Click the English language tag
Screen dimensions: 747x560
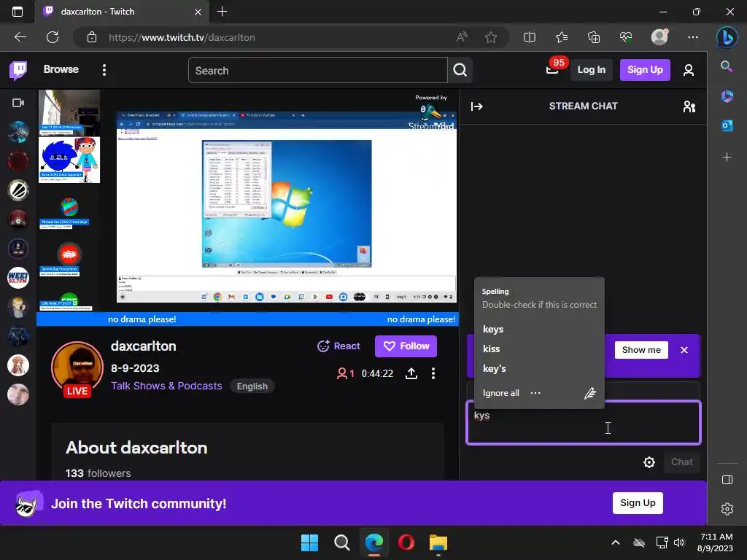(x=252, y=386)
